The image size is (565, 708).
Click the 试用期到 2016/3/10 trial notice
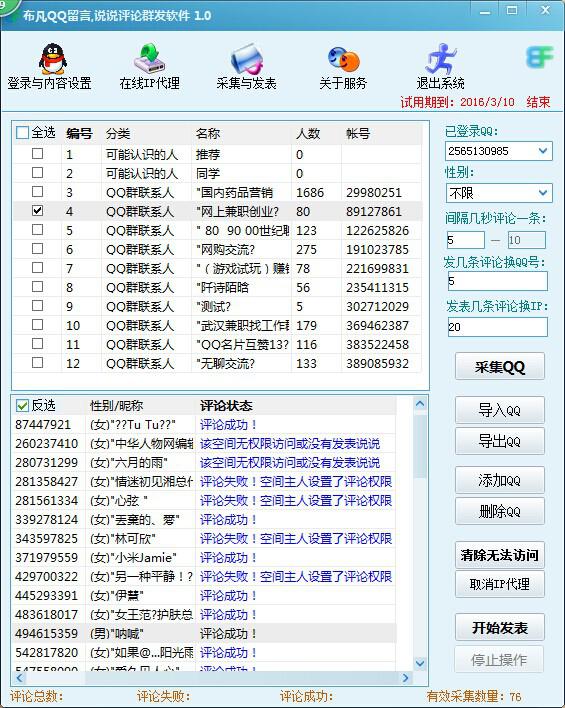[476, 102]
